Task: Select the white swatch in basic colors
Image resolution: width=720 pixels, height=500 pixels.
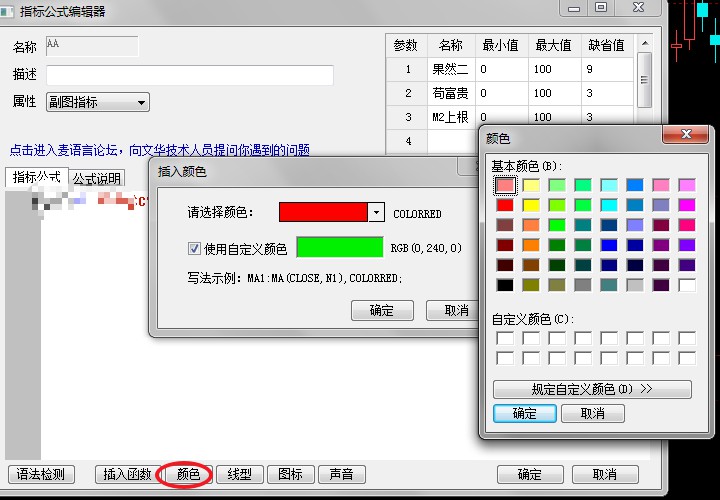Action: 686,285
